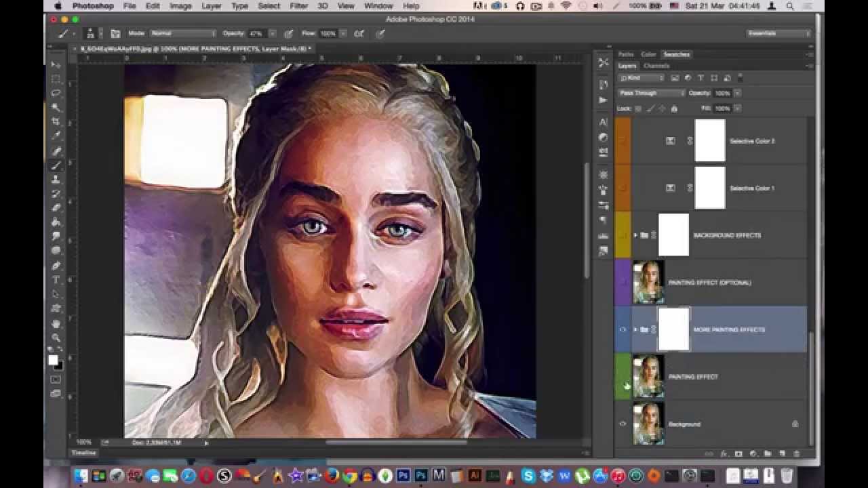
Task: Select the Pen tool
Action: 56,265
